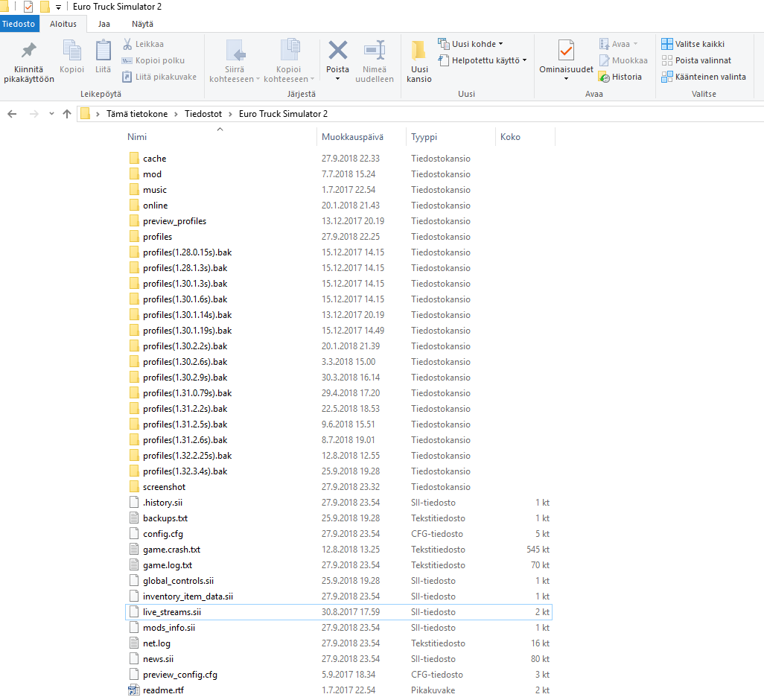Screen dimensions: 764x700
Task: Expand the Ominaisuudet dropdown arrow
Action: (566, 79)
